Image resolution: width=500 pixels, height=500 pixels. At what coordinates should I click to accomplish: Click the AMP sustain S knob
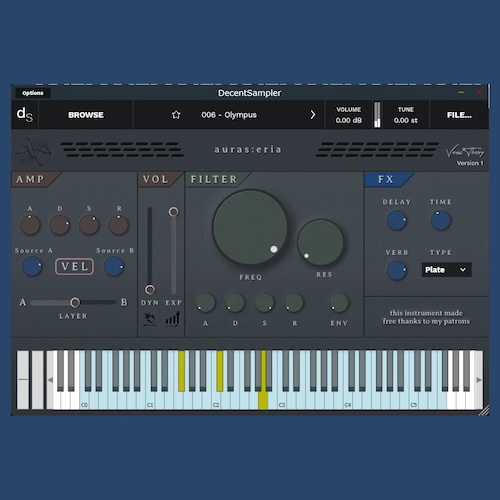(89, 225)
